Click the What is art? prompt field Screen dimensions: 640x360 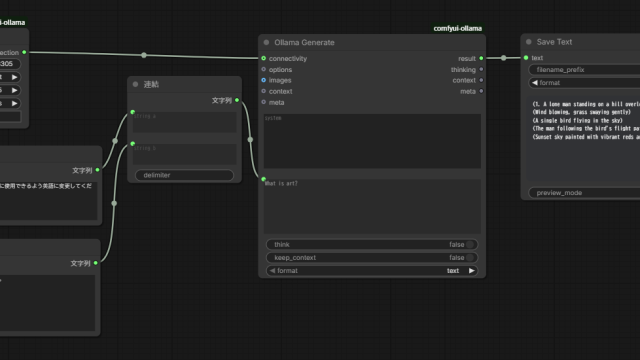click(372, 206)
